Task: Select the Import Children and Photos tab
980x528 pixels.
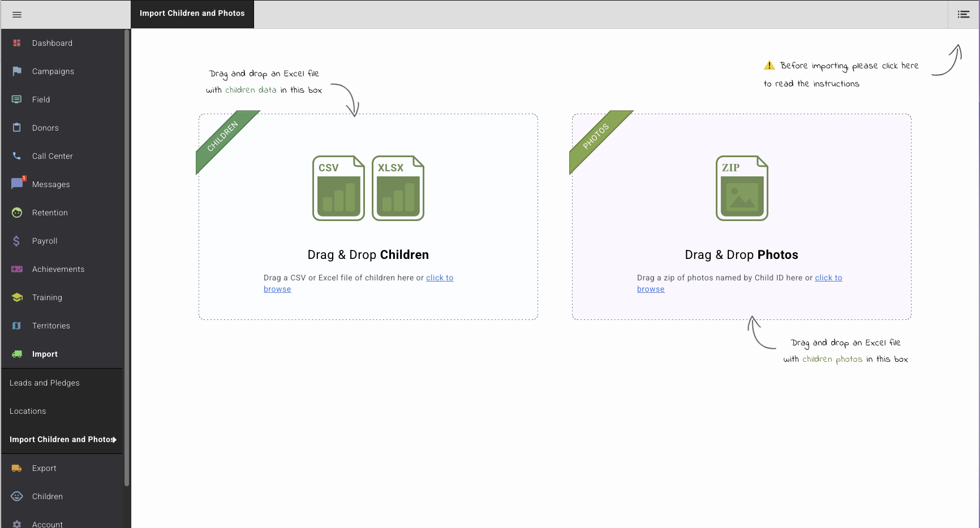Action: [x=192, y=14]
